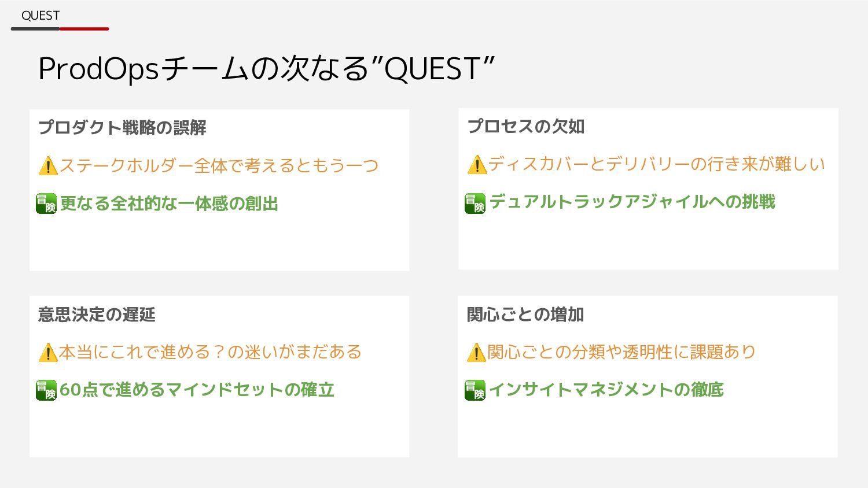Click green 冒険 icon beside デュアルトラックアジャイルへの挑戦
The image size is (868, 488).
coord(475,204)
